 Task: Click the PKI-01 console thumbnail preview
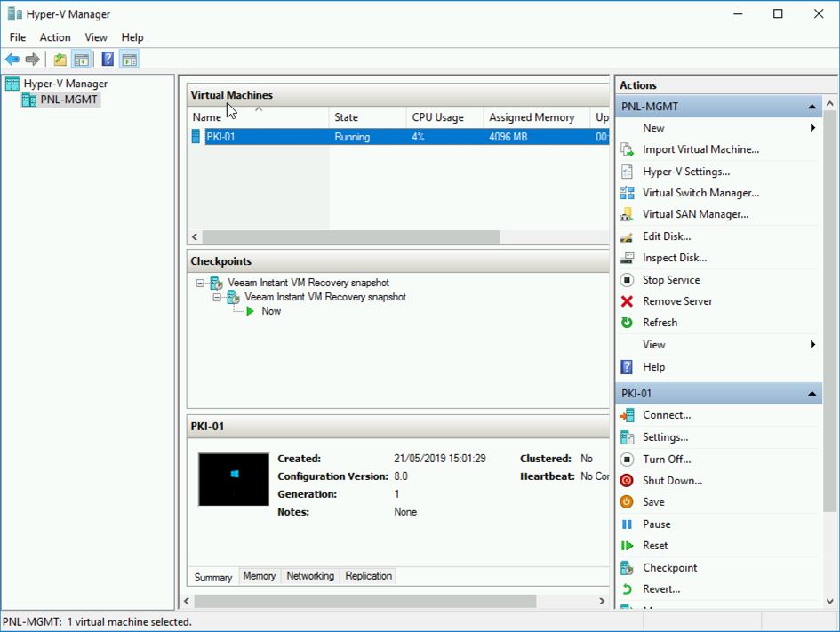point(234,479)
